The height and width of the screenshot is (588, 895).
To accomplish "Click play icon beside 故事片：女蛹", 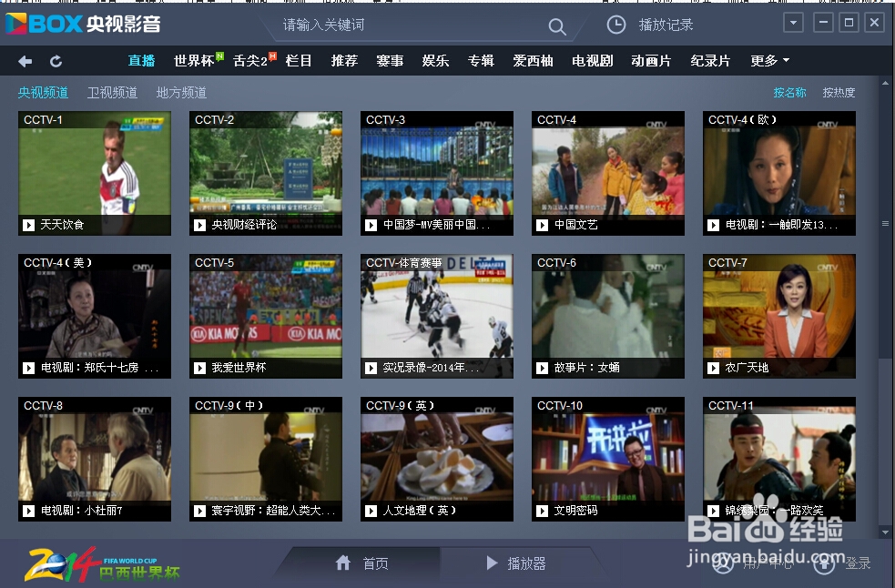I will pos(543,369).
